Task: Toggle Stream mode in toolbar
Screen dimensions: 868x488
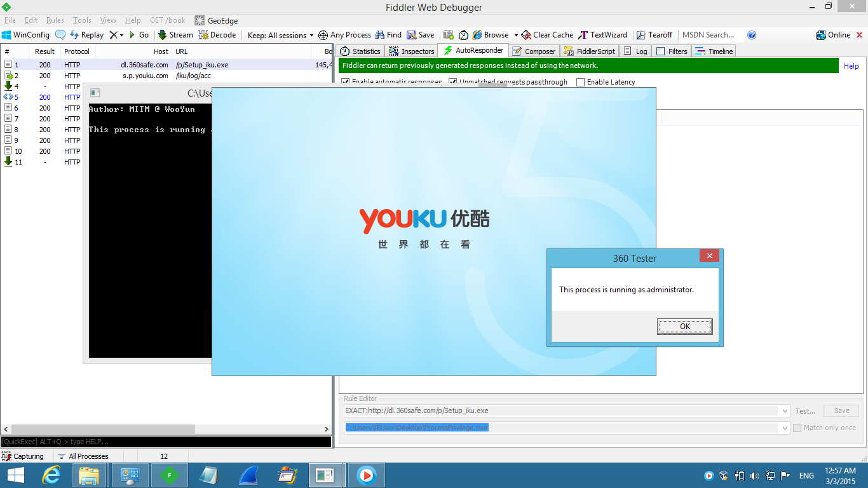Action: coord(175,35)
